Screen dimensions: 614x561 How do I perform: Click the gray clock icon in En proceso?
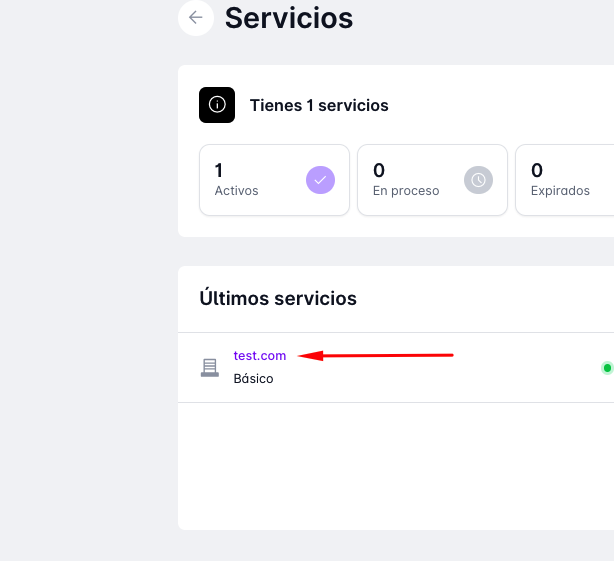(x=479, y=180)
